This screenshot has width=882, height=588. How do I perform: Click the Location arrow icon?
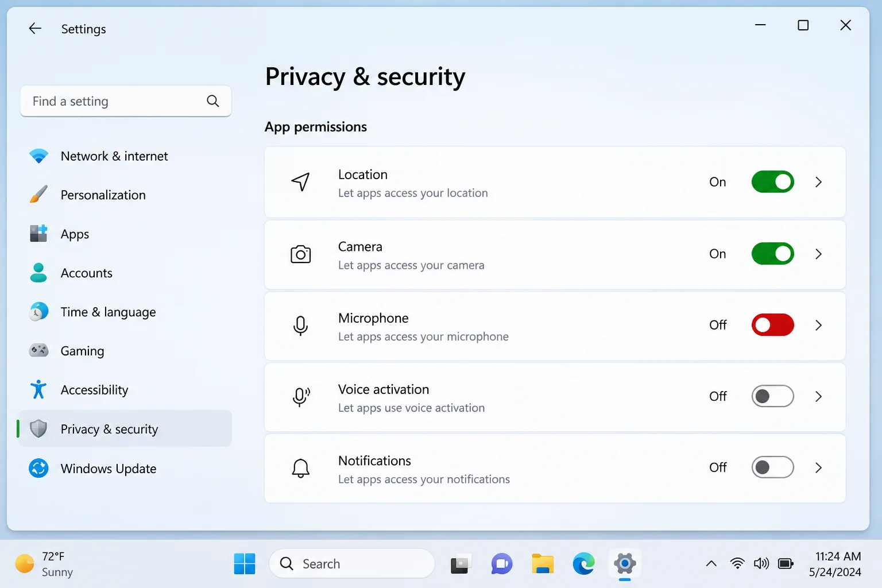301,182
